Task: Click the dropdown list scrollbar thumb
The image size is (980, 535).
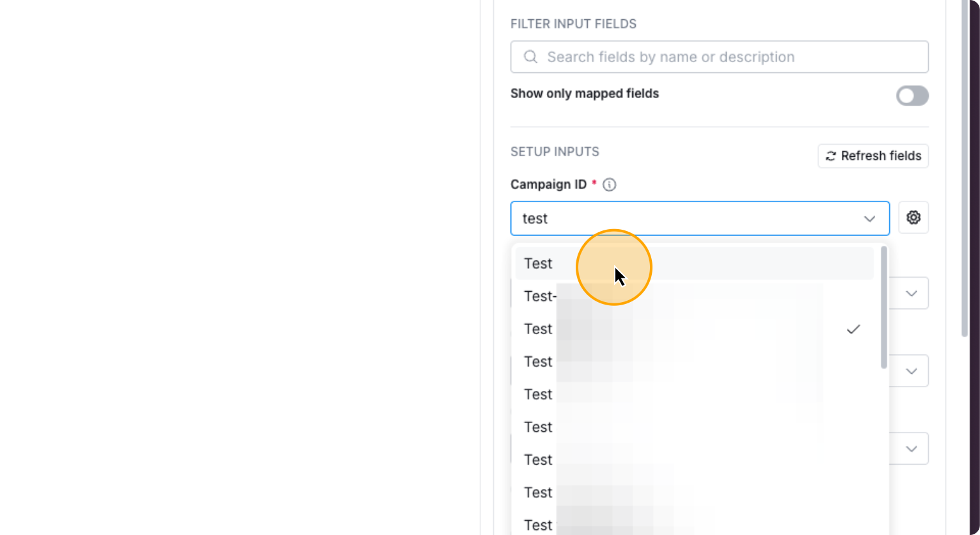Action: (x=883, y=307)
